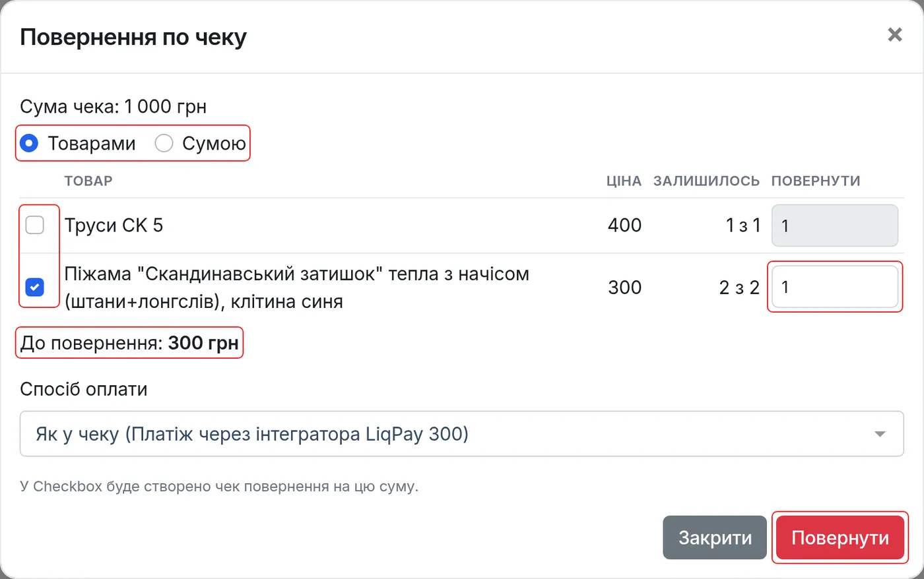Image resolution: width=924 pixels, height=579 pixels.
Task: Click the Checkbox return receipt note text
Action: [x=219, y=487]
